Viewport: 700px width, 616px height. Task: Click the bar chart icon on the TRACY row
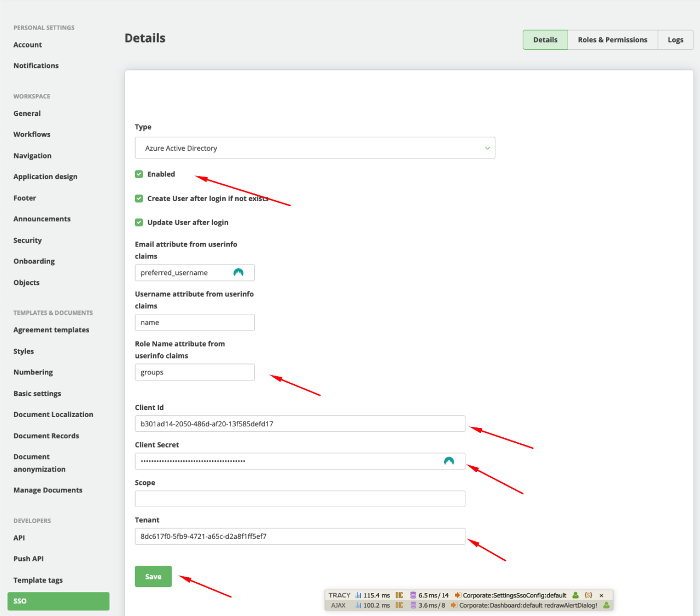[358, 595]
